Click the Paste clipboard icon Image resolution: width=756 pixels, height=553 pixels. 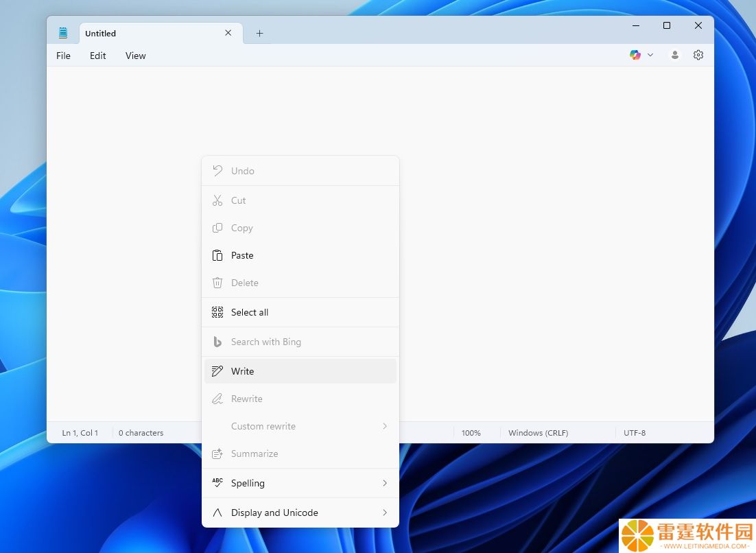[217, 255]
